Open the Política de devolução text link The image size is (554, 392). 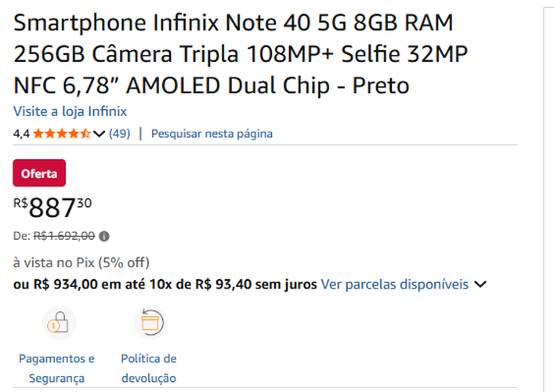click(149, 368)
